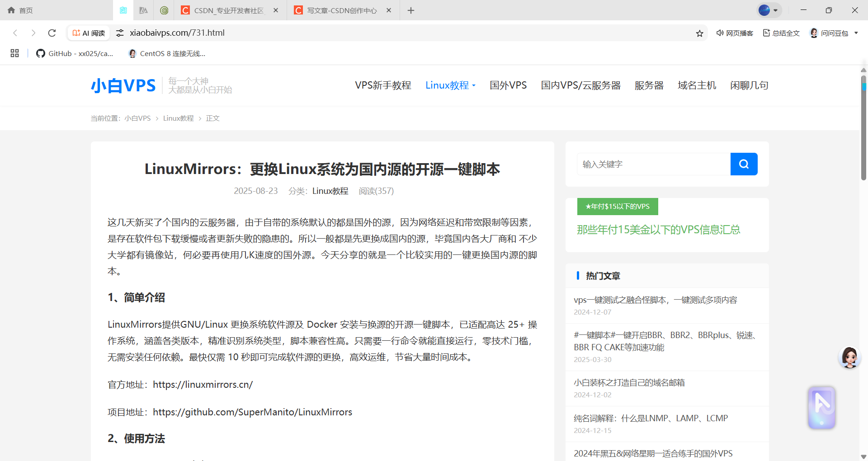Open the 首页 home tab
868x461 pixels.
tap(20, 10)
